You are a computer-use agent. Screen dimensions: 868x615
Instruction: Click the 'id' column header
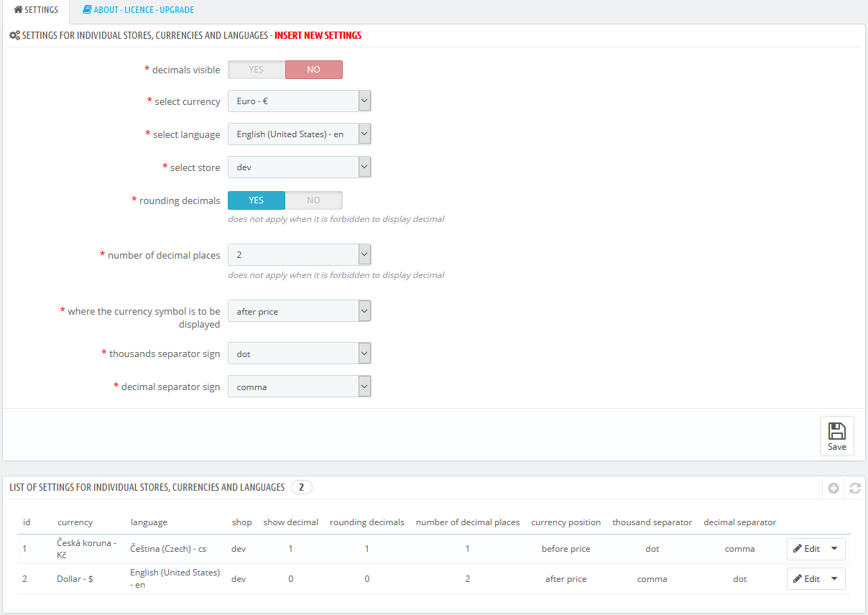click(x=27, y=522)
